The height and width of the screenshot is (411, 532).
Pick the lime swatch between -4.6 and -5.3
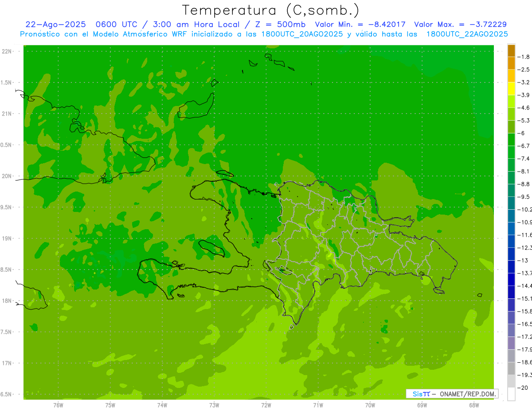(511, 114)
